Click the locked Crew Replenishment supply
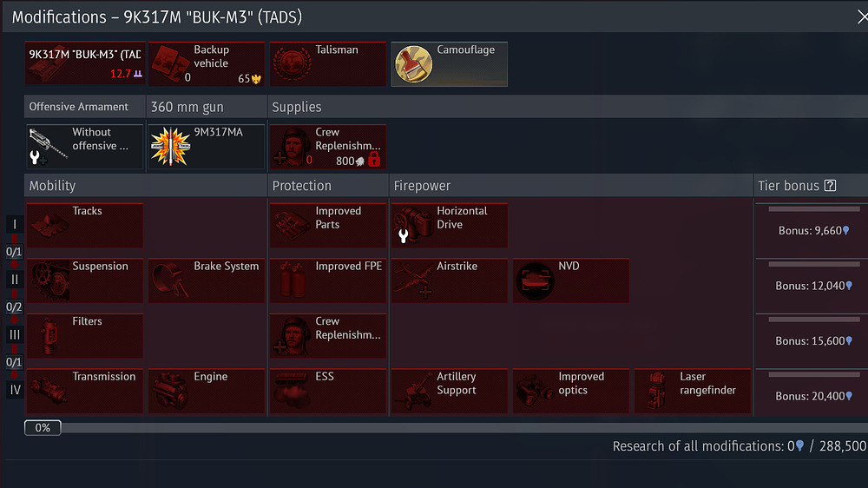Image resolution: width=868 pixels, height=488 pixels. click(328, 146)
